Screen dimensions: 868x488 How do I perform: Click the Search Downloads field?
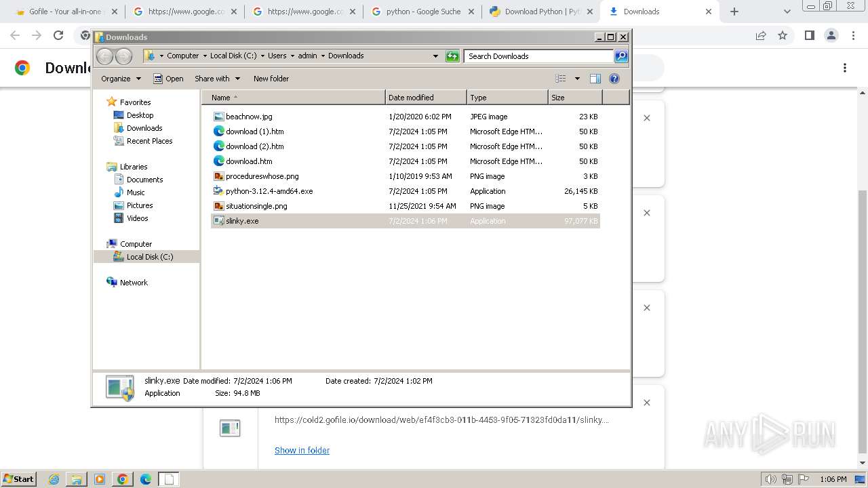[x=538, y=56]
